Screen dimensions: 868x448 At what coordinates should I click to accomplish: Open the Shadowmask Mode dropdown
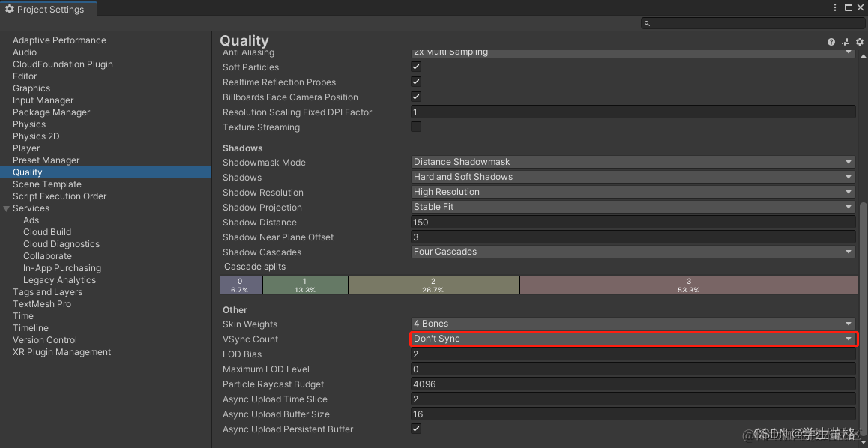pos(632,162)
